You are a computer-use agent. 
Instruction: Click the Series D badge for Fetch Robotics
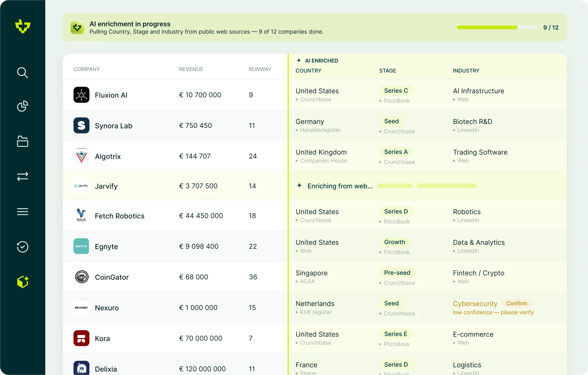click(x=396, y=211)
